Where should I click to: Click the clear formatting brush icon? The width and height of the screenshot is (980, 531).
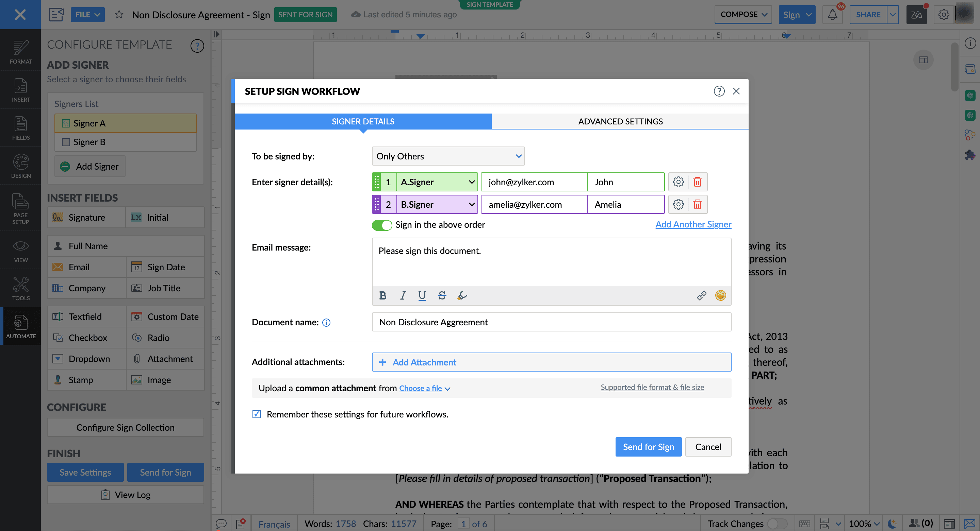[x=462, y=295]
